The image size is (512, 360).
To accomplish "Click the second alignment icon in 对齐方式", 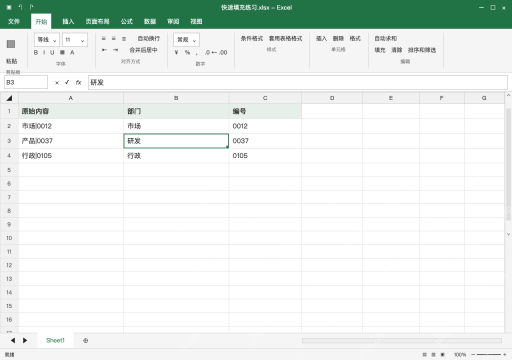I will tap(114, 39).
